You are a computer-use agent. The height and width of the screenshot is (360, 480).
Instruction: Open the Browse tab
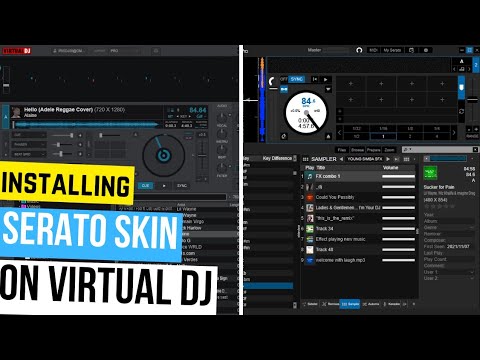click(x=357, y=150)
